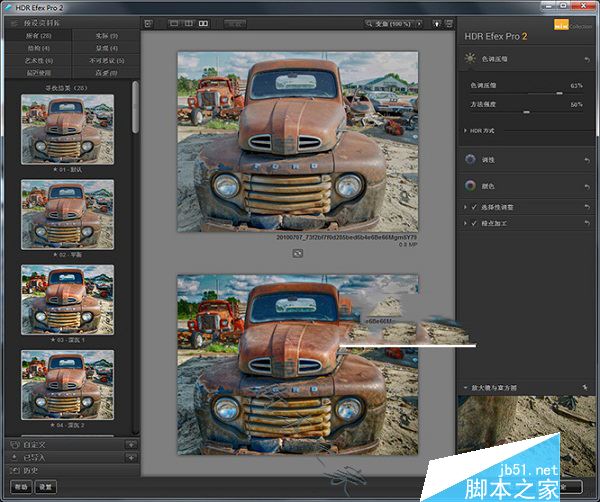600x502 pixels.
Task: Select the 不可思议 (5) preset category
Action: [106, 60]
